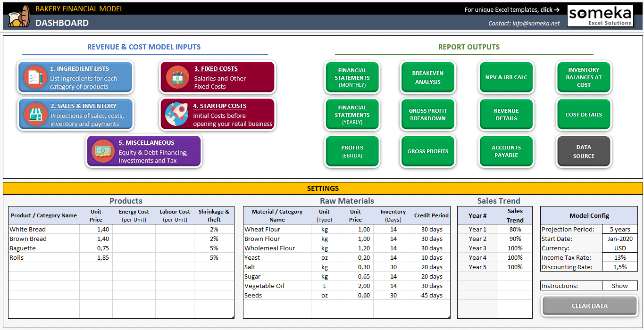
Task: Open the Currency selector showing USD
Action: 619,248
